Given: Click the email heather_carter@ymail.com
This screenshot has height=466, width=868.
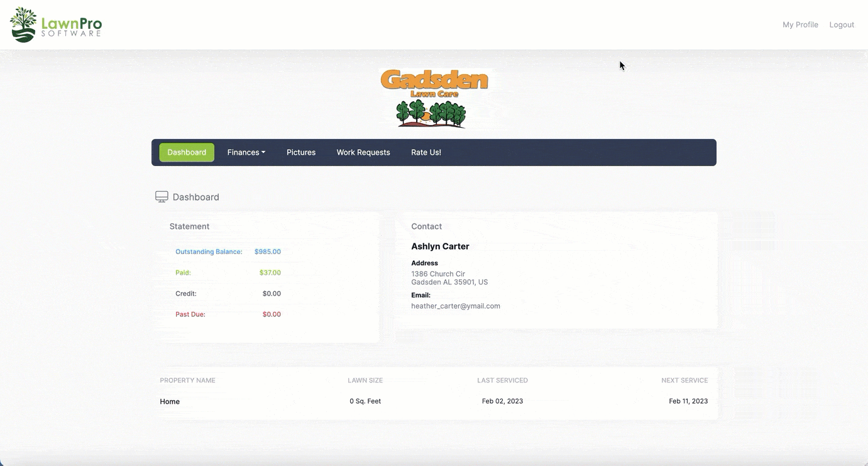Looking at the screenshot, I should pyautogui.click(x=456, y=306).
